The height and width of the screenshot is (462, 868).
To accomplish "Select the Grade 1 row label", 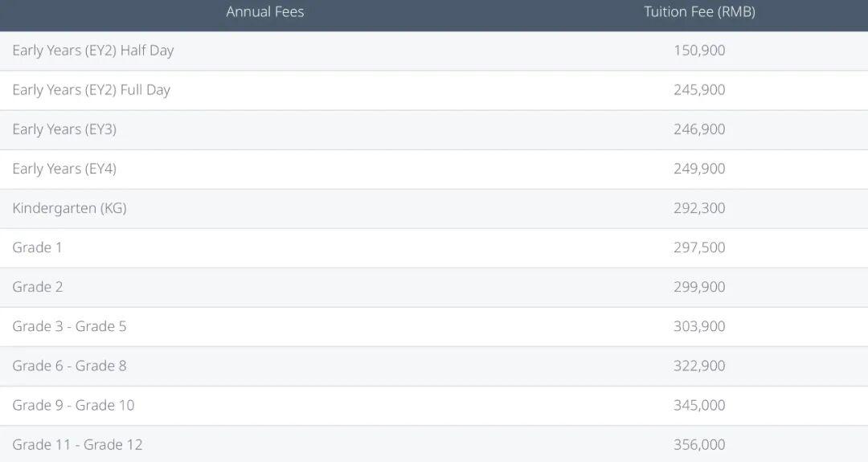I will (x=37, y=247).
